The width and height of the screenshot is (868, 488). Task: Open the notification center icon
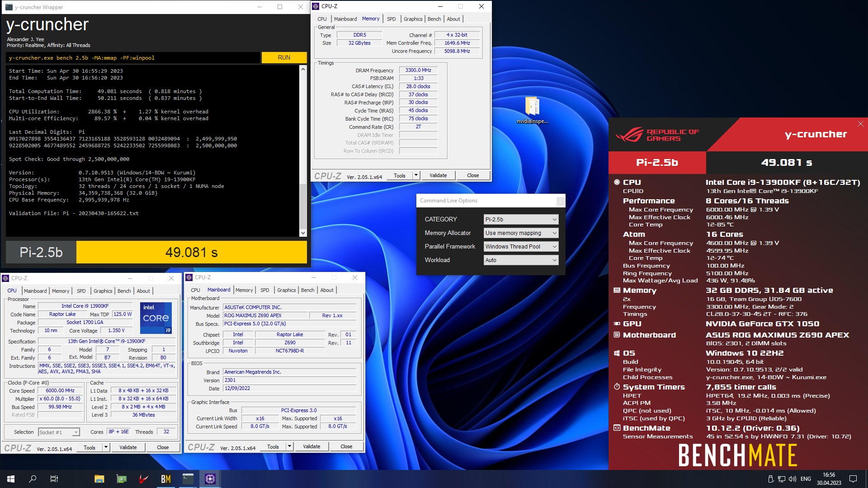pos(853,479)
